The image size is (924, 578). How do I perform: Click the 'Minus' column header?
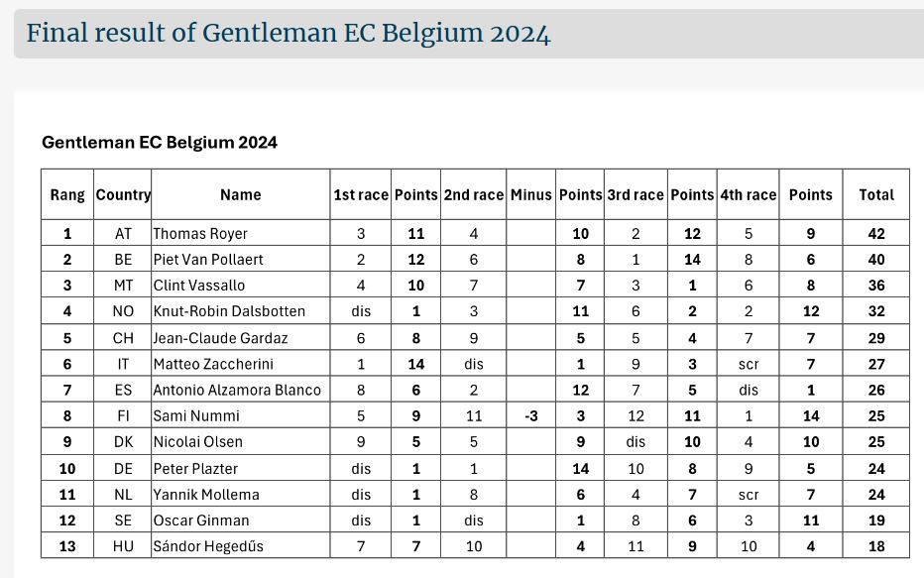point(530,194)
